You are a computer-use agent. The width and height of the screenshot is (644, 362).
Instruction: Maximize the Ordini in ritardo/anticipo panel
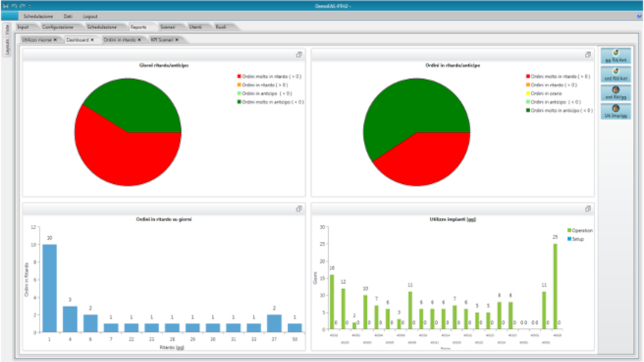588,55
